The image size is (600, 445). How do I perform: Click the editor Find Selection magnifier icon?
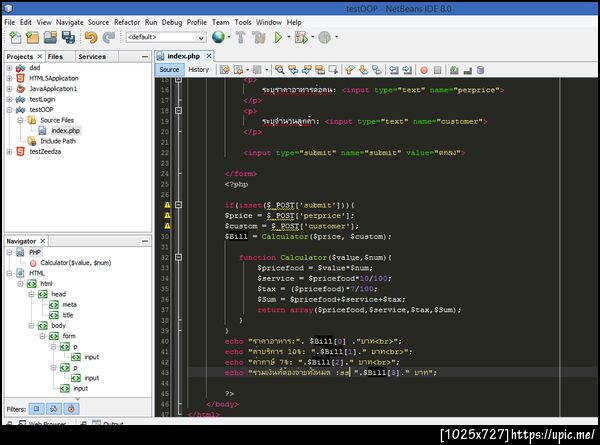point(280,70)
